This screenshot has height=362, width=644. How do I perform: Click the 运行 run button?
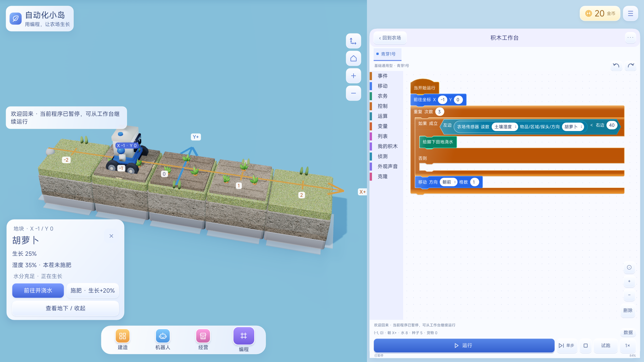[x=464, y=346]
